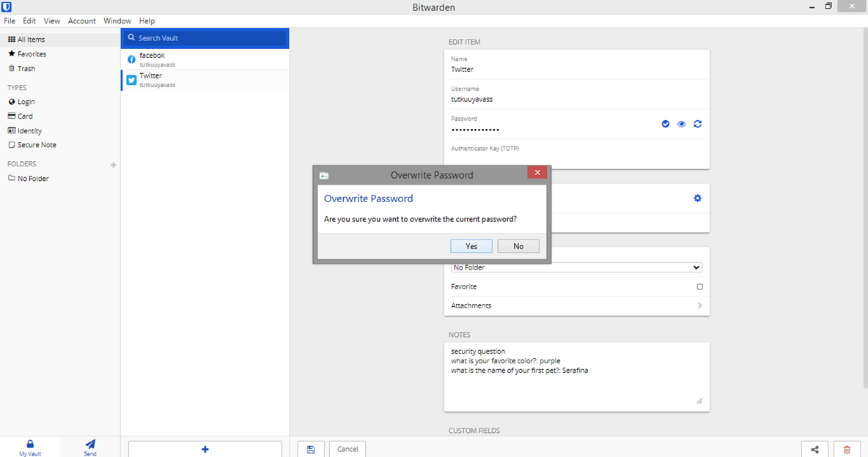Restore down the Bitwarden window
This screenshot has height=457, width=868.
[x=828, y=6]
